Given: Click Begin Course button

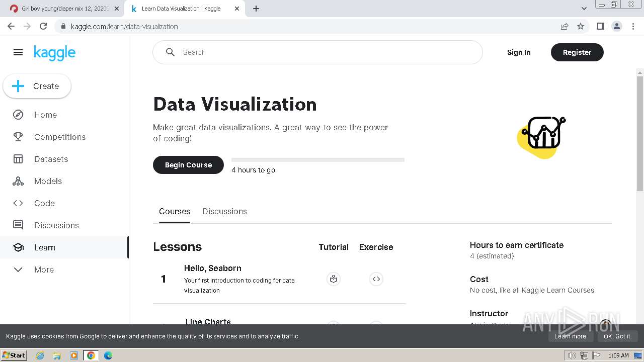Looking at the screenshot, I should click(x=188, y=165).
